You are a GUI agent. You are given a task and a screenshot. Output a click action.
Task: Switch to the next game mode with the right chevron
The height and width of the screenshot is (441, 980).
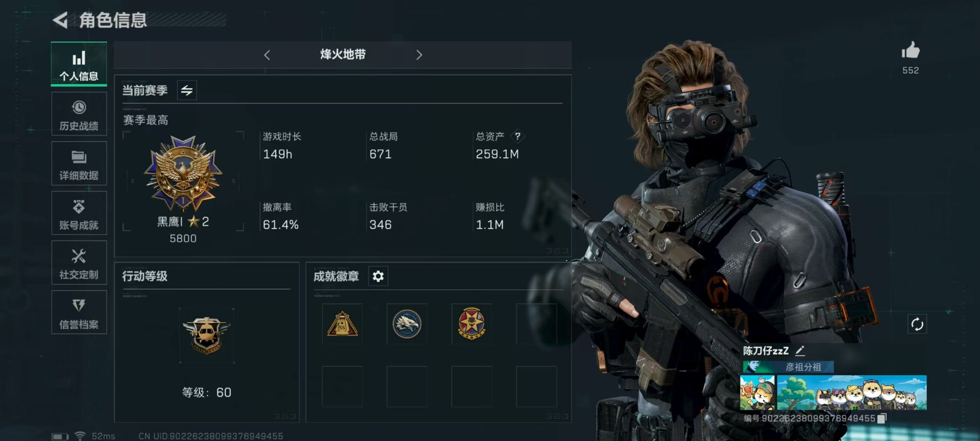419,55
